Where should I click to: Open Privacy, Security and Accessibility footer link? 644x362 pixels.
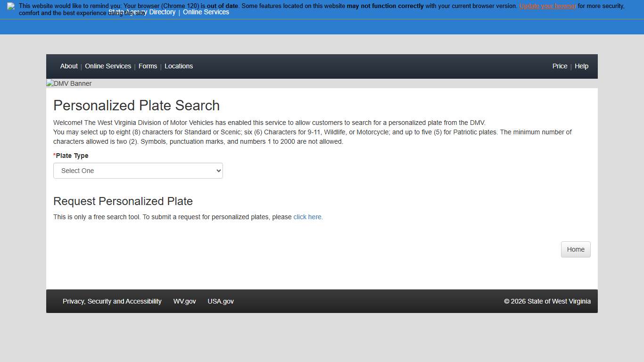[x=112, y=302]
